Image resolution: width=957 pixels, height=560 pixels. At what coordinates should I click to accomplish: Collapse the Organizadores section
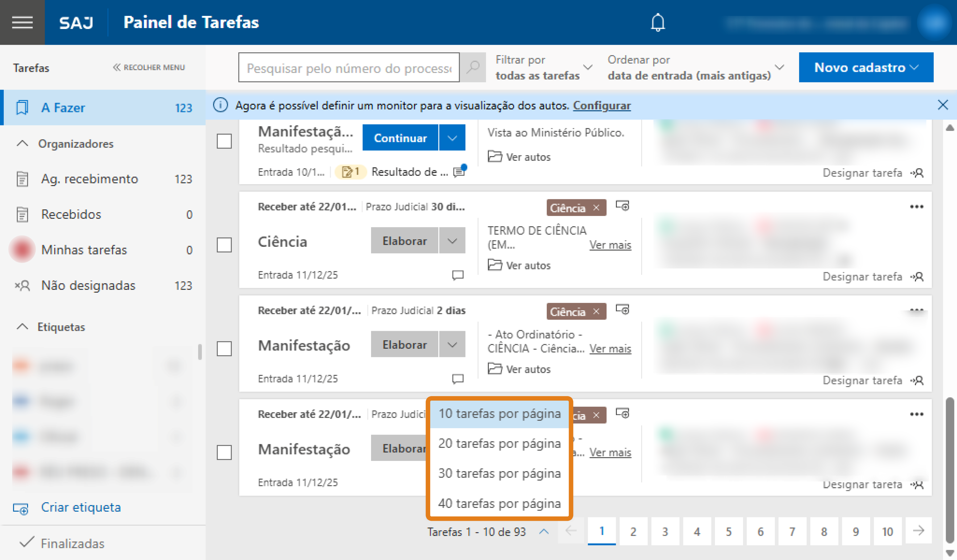coord(22,144)
